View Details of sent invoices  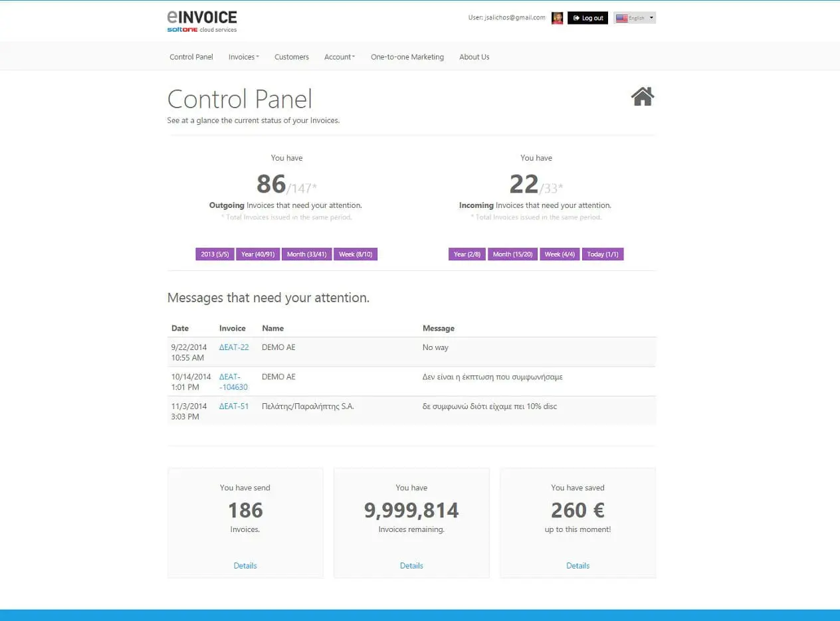245,566
